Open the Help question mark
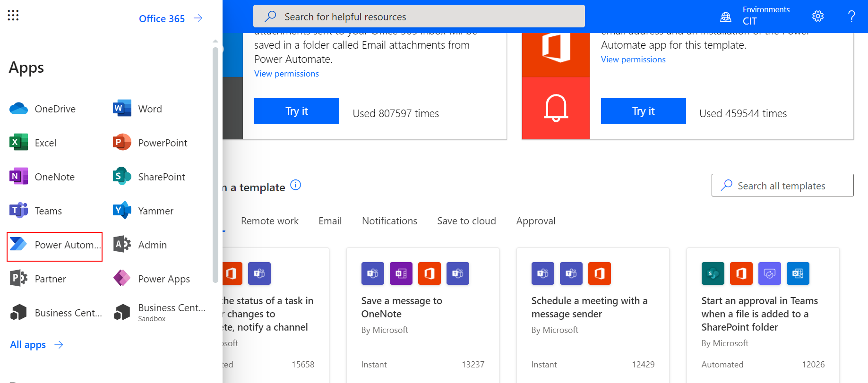Image resolution: width=868 pixels, height=383 pixels. (851, 17)
